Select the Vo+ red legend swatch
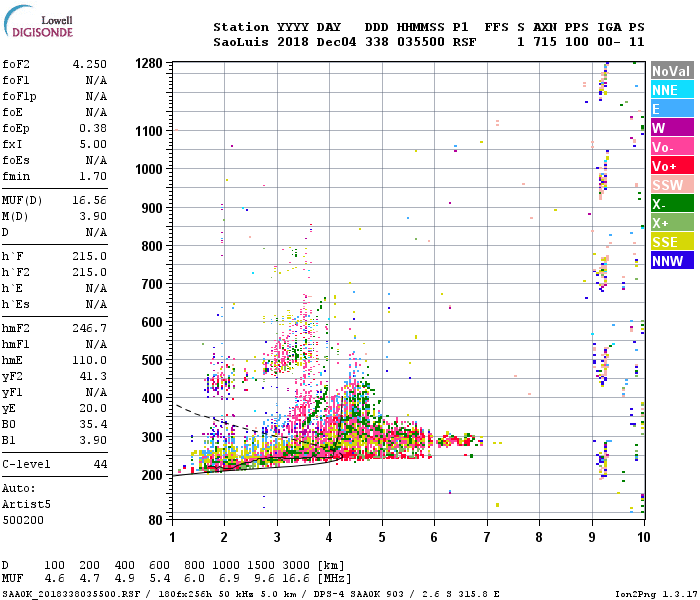 672,166
